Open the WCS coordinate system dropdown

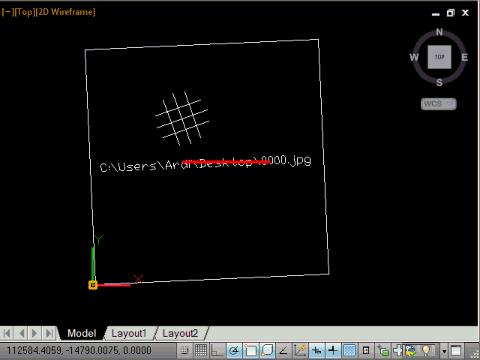[x=438, y=104]
